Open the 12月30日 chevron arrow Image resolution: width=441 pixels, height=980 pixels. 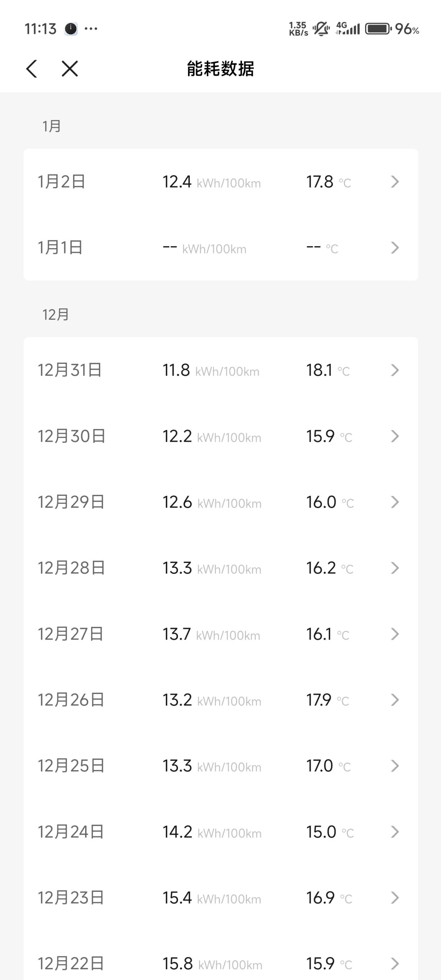395,436
